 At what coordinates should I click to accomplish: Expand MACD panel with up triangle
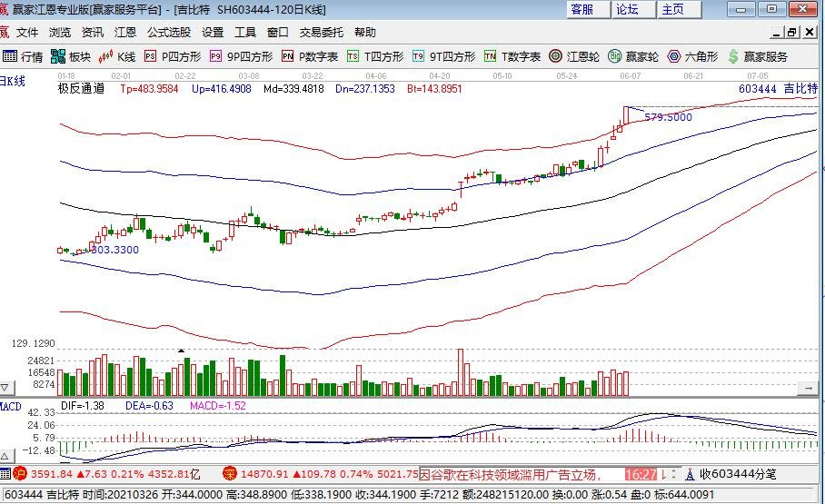coord(5,456)
